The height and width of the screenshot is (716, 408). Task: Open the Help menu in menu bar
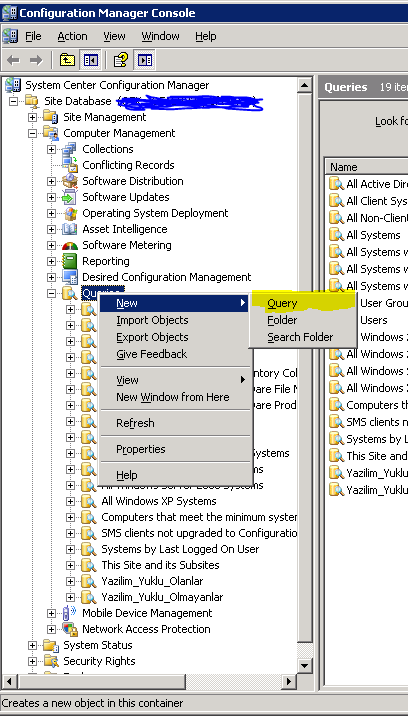coord(206,36)
